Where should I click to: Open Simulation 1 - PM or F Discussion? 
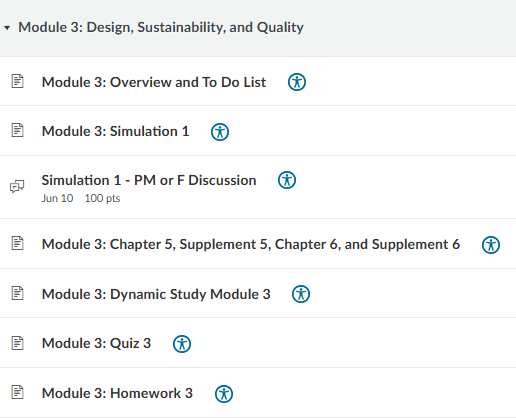[x=149, y=180]
